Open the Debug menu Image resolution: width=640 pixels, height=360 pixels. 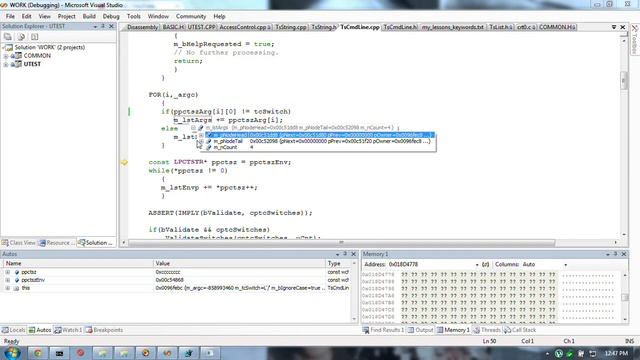click(x=111, y=16)
